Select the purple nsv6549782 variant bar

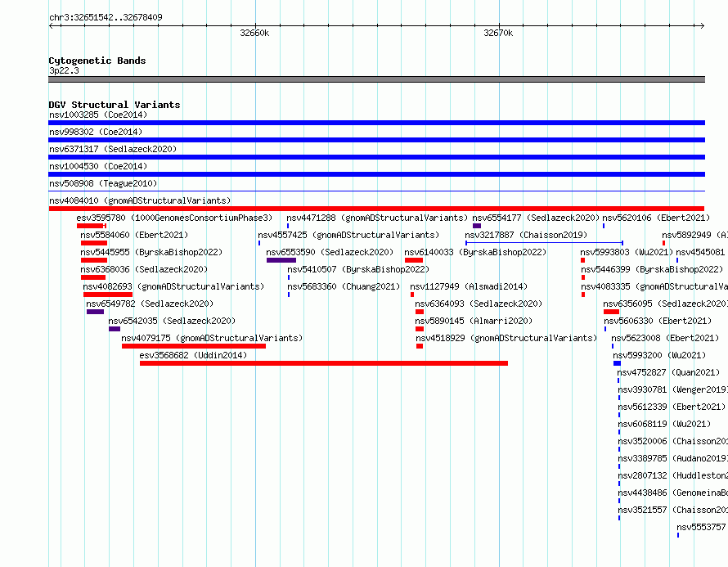95,312
